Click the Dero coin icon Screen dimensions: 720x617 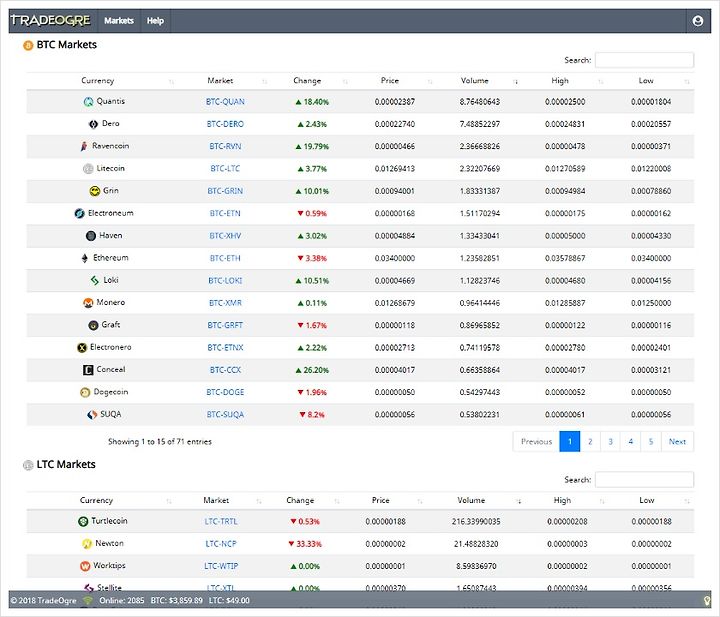point(93,124)
